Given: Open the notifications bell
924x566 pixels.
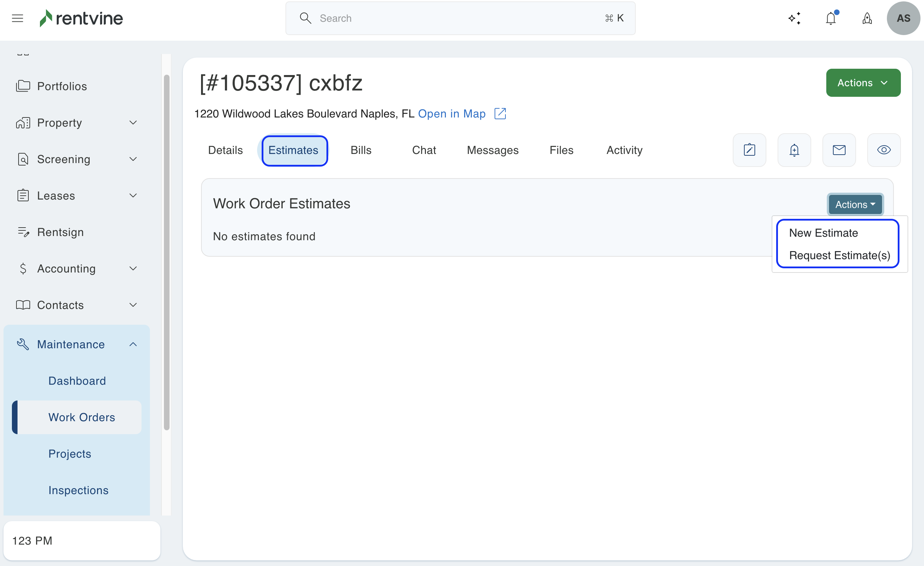Looking at the screenshot, I should click(830, 18).
